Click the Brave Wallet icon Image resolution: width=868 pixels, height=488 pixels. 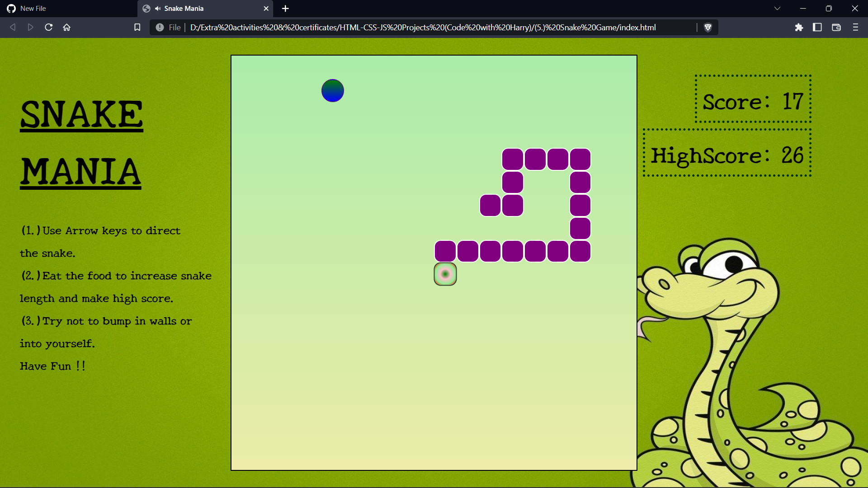click(x=836, y=27)
